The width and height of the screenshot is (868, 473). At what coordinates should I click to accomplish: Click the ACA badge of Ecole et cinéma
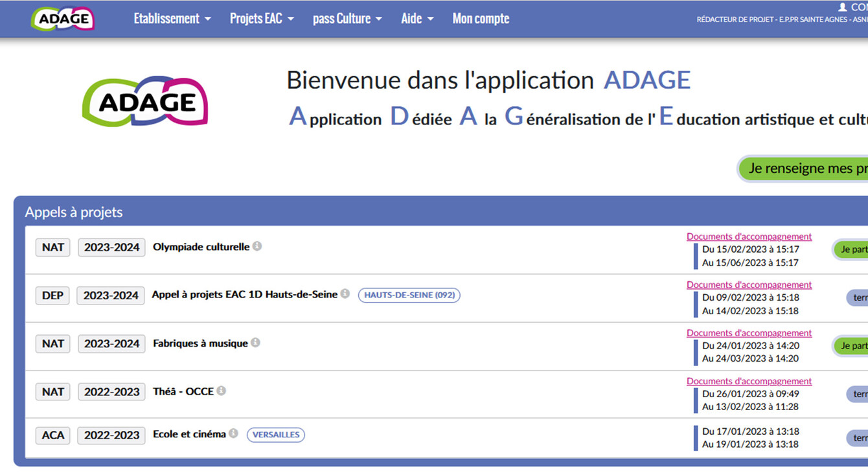tap(52, 435)
